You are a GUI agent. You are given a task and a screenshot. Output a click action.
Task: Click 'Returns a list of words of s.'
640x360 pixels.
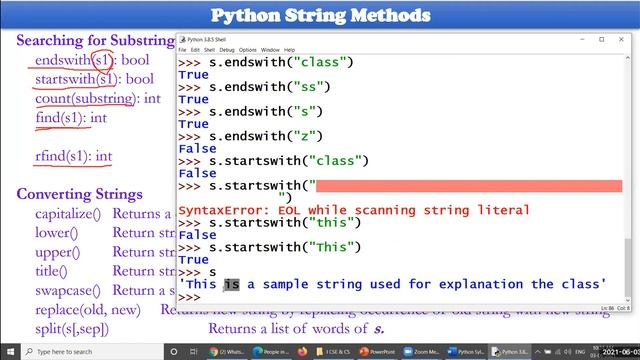pos(296,329)
